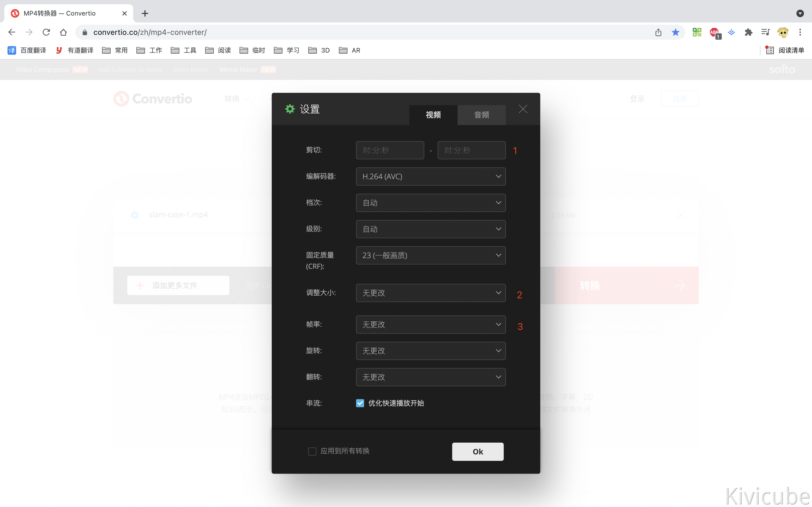Expand the 帧率 dropdown
The image size is (812, 507).
click(430, 325)
